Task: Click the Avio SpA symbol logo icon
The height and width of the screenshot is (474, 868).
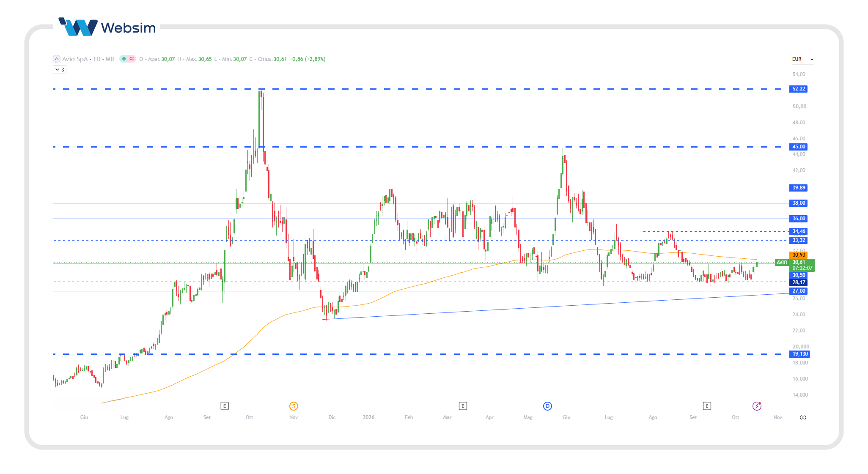Action: [x=57, y=59]
